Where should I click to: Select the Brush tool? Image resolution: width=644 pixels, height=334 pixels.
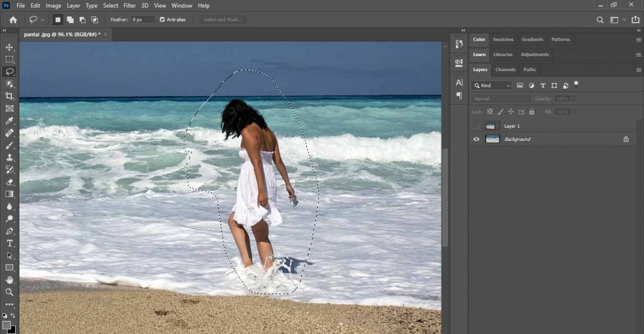[x=9, y=145]
